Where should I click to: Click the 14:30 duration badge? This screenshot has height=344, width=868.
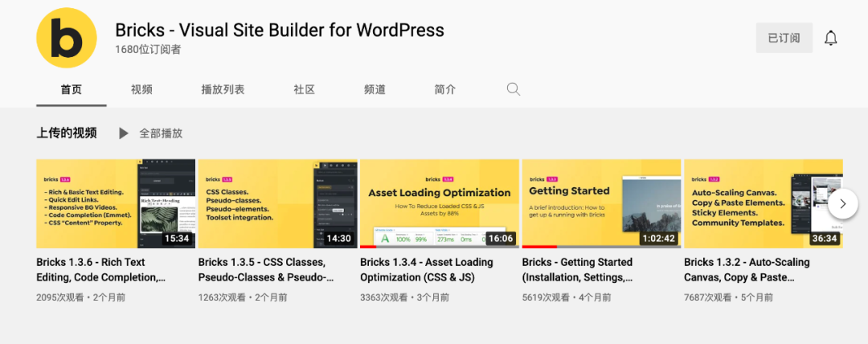[339, 239]
